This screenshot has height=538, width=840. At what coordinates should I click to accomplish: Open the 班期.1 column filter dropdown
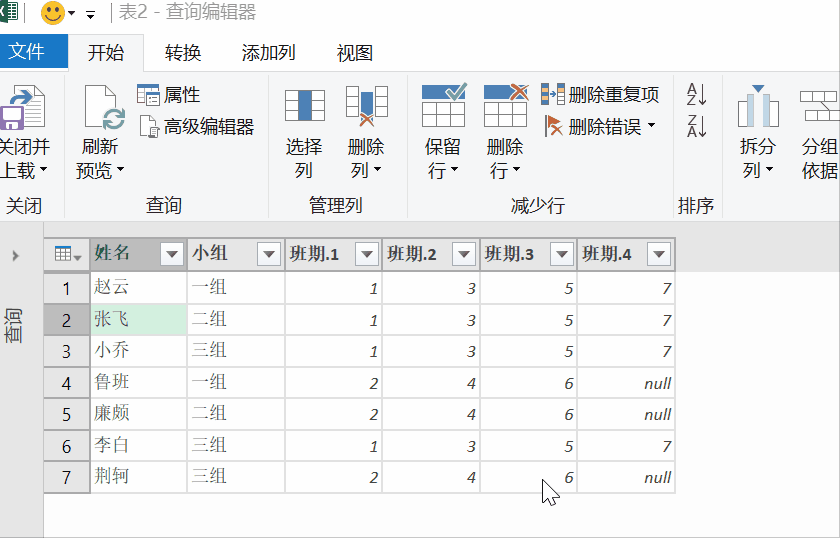tap(367, 254)
